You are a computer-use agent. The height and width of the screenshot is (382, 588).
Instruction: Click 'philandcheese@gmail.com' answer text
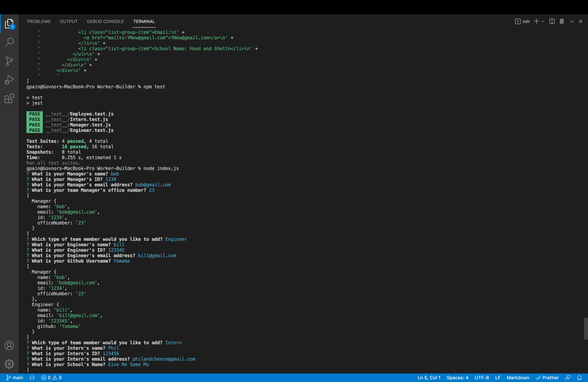pos(164,359)
